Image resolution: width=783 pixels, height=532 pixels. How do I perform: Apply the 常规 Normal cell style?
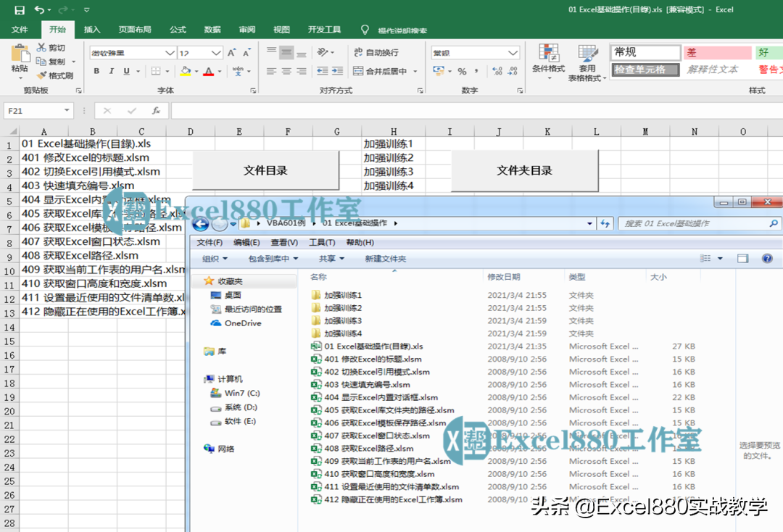645,52
